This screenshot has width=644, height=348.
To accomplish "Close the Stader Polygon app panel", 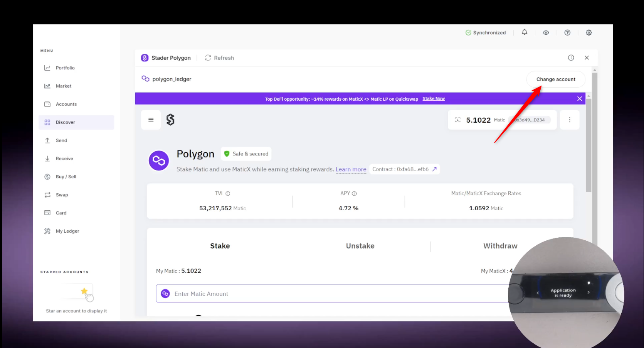I will (x=587, y=58).
